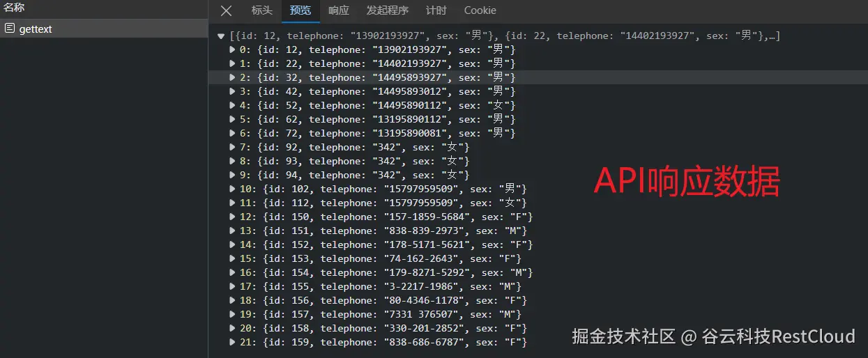The width and height of the screenshot is (868, 358).
Task: Expand array item 3 with id 42
Action: (x=233, y=91)
